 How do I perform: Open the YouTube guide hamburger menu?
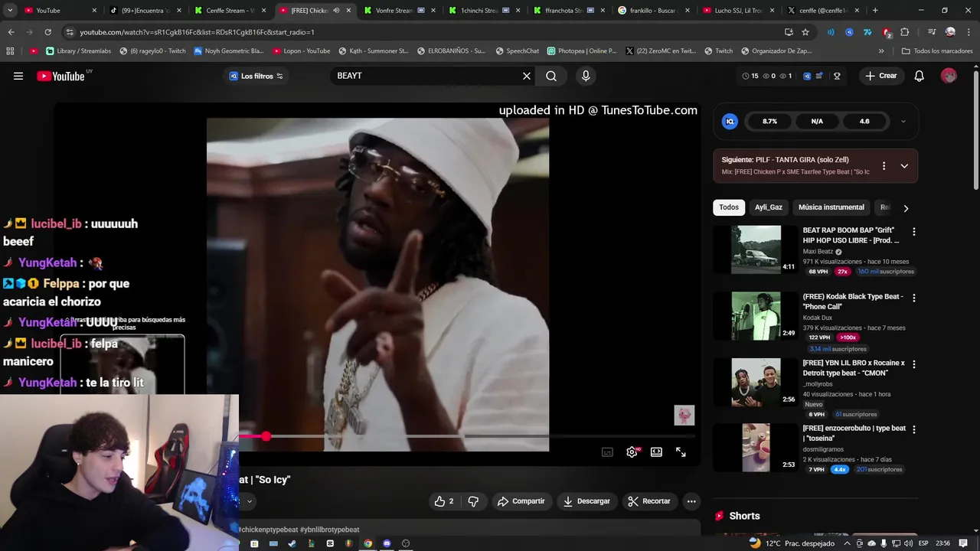18,76
